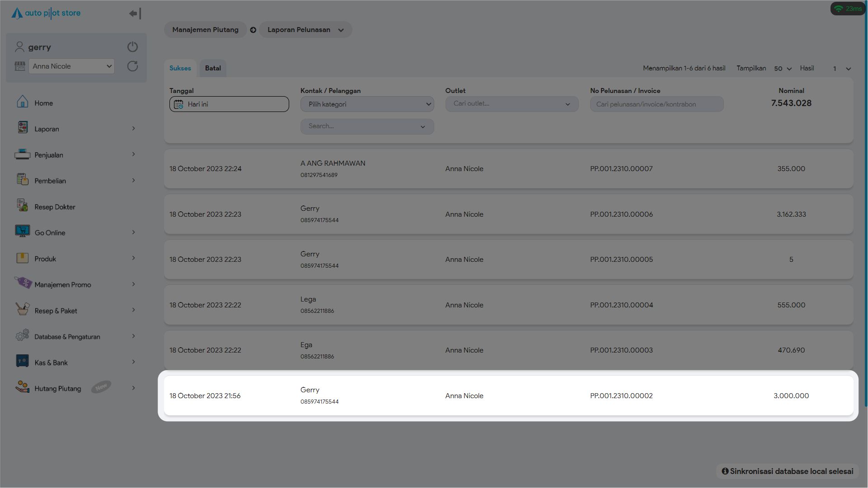Switch to the Batal tab
The width and height of the screenshot is (868, 488).
213,68
